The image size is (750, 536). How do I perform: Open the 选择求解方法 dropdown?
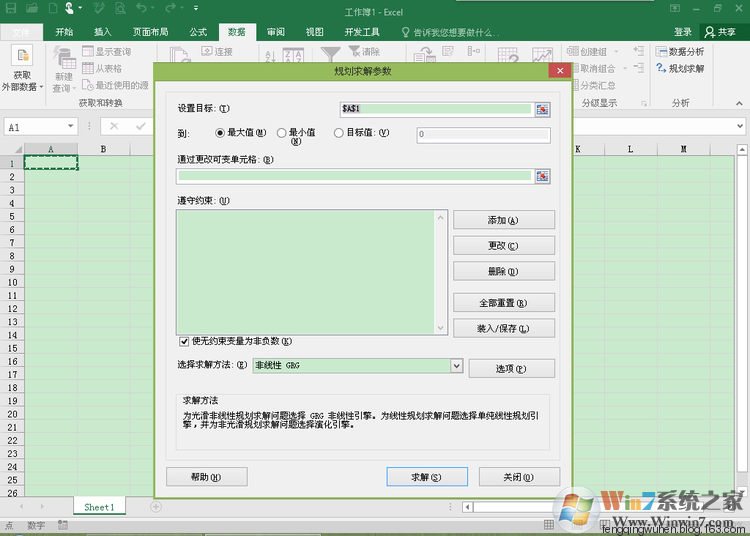coord(456,366)
